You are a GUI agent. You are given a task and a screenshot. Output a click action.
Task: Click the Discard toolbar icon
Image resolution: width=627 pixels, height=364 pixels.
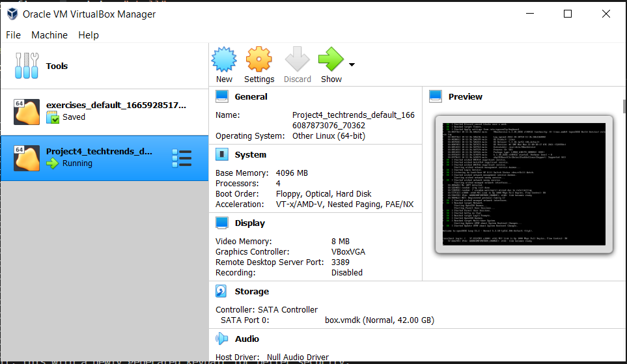[x=297, y=59]
